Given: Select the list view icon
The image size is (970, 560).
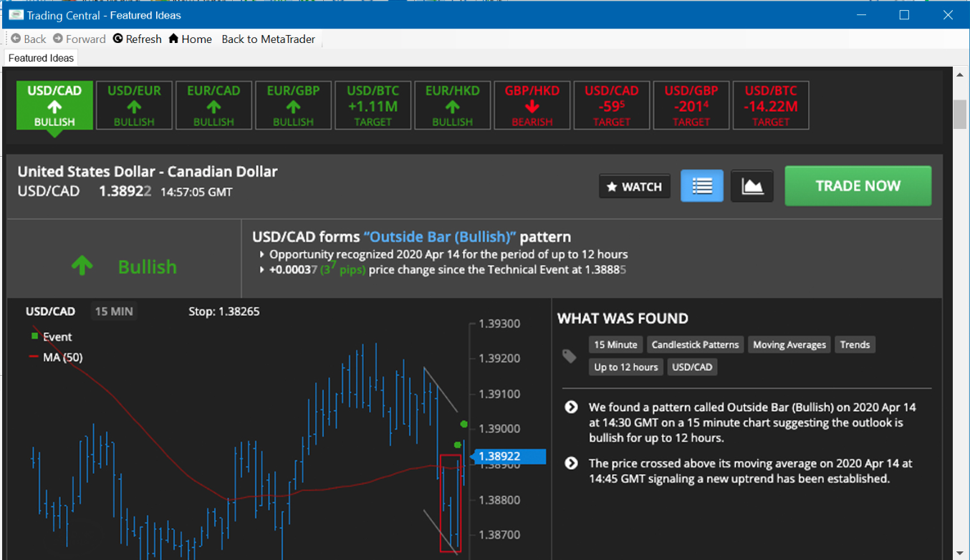Looking at the screenshot, I should (701, 185).
